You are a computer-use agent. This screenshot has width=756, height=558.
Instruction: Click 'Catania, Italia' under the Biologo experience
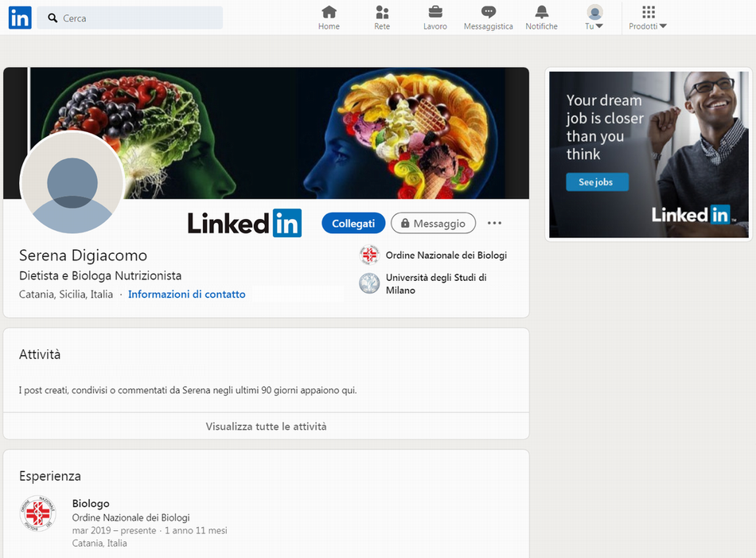[99, 543]
